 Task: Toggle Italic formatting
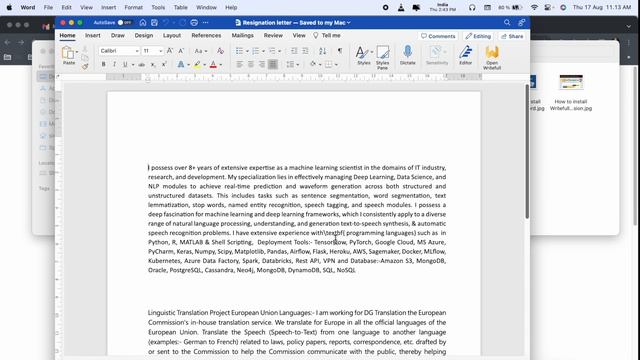[114, 64]
